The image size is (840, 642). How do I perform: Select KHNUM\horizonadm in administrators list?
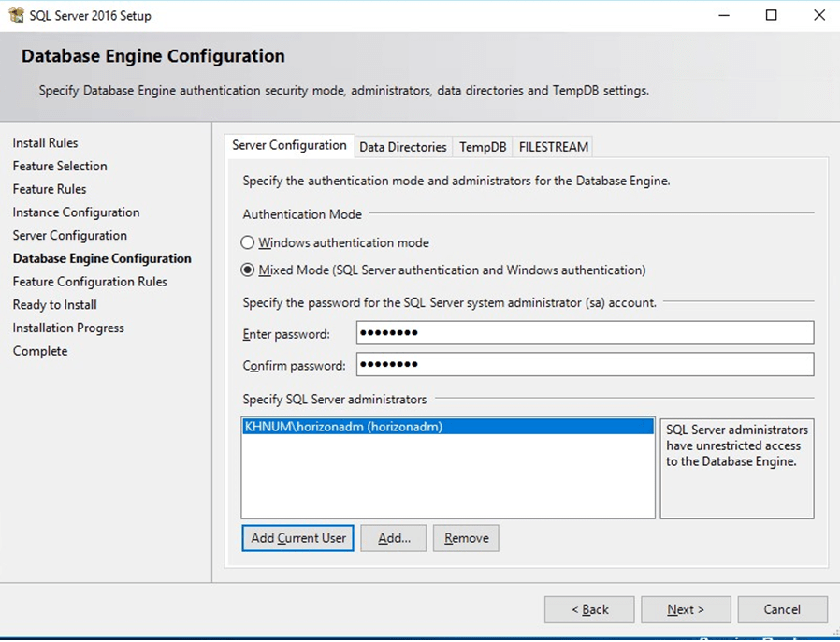tap(343, 427)
